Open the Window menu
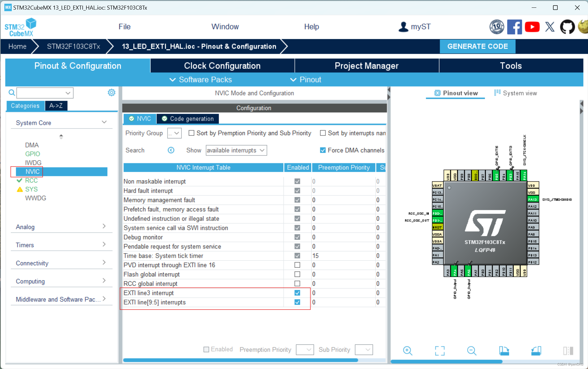This screenshot has width=588, height=369. (x=225, y=27)
